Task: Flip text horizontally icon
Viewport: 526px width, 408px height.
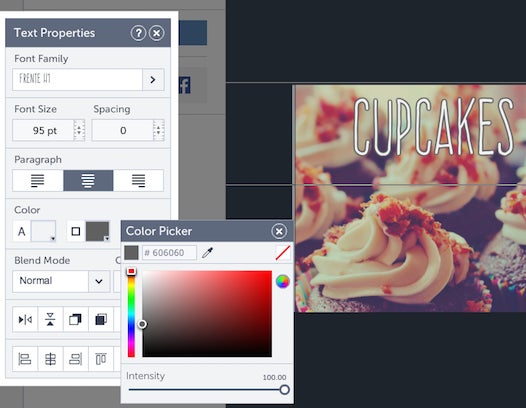Action: tap(25, 319)
